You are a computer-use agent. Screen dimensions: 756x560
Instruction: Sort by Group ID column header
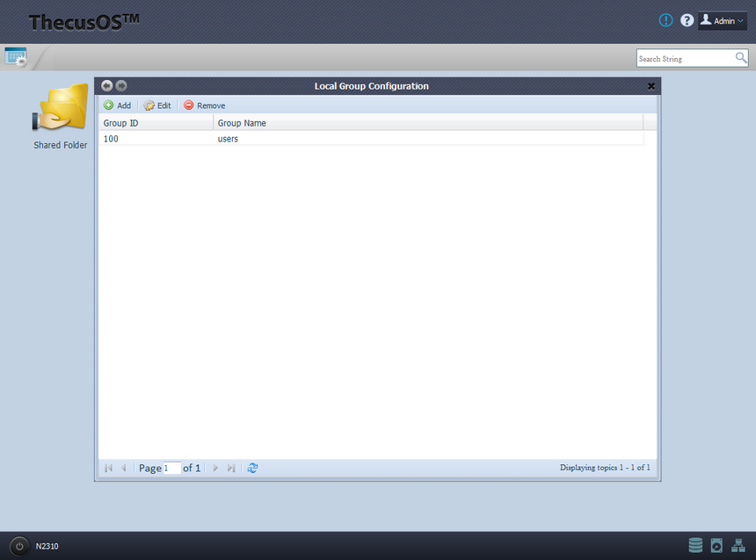click(x=155, y=123)
